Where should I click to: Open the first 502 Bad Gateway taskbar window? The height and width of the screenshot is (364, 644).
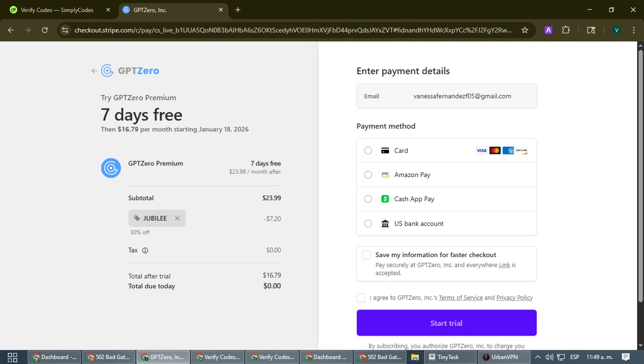point(109,357)
